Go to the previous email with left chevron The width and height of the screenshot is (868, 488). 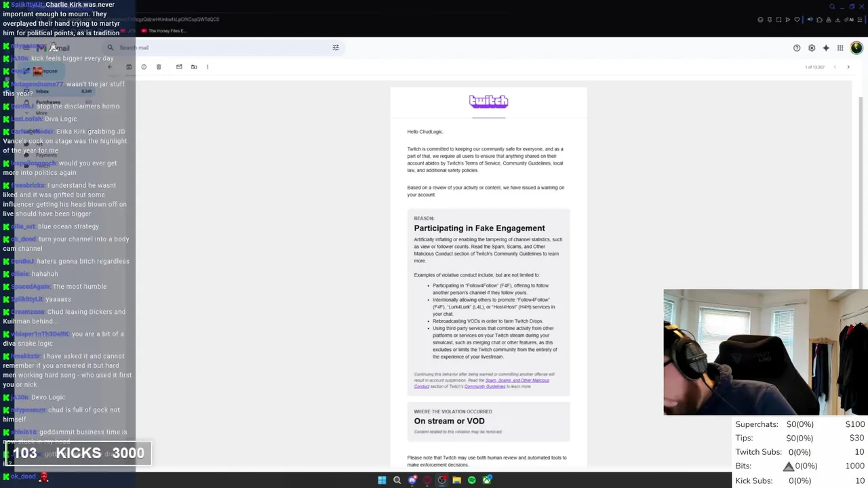[x=835, y=67]
